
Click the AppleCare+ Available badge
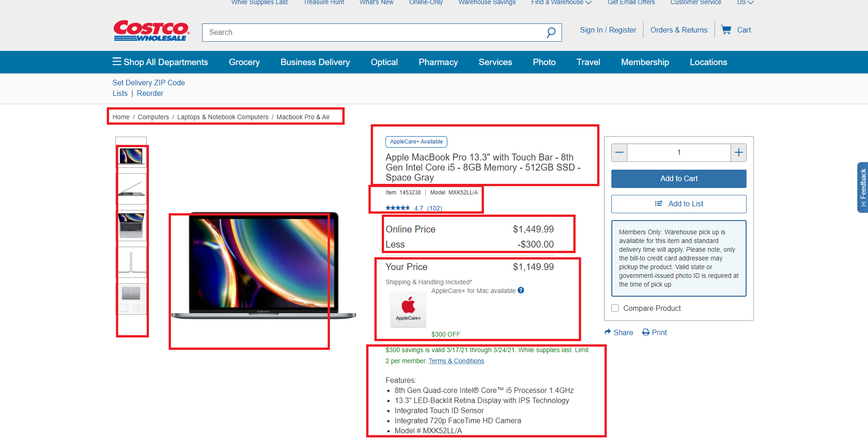tap(416, 142)
